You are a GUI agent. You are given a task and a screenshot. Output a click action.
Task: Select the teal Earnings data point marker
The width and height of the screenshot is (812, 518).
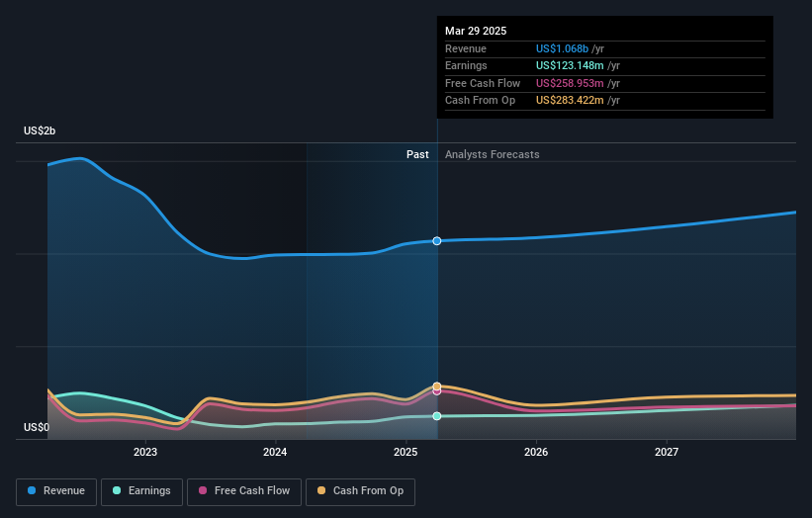click(x=437, y=416)
